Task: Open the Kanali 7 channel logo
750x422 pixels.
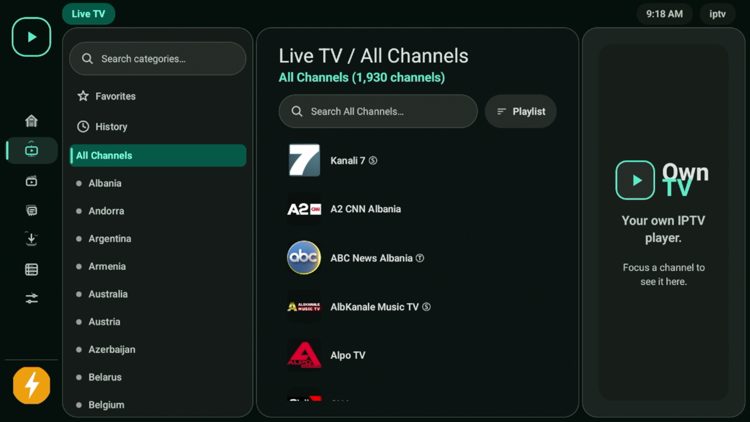Action: coord(304,160)
